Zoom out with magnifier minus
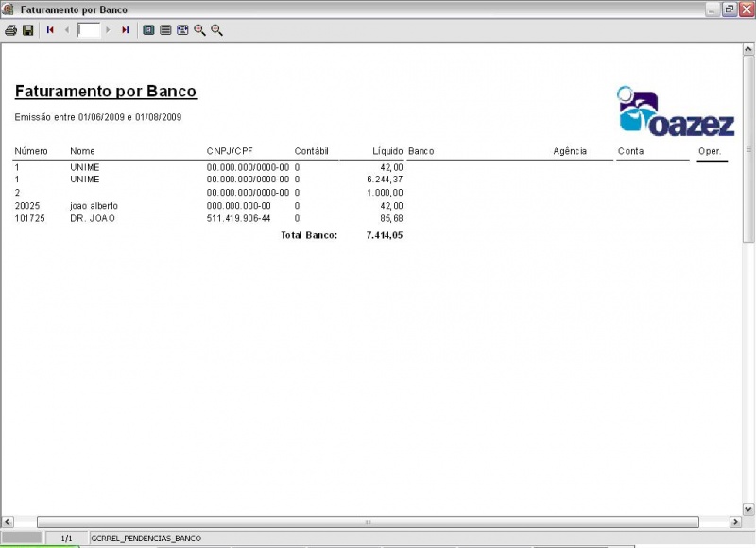Viewport: 756px width, 548px height. pyautogui.click(x=217, y=30)
